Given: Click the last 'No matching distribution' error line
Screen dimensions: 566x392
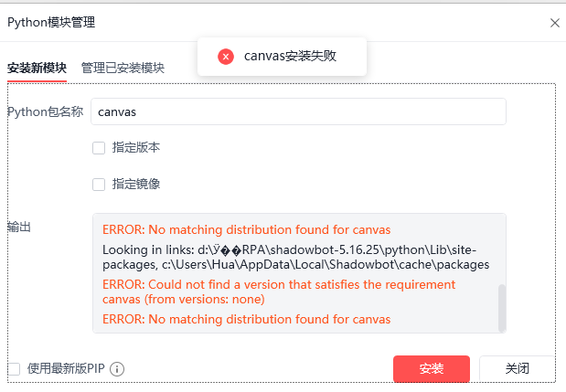Looking at the screenshot, I should tap(247, 319).
